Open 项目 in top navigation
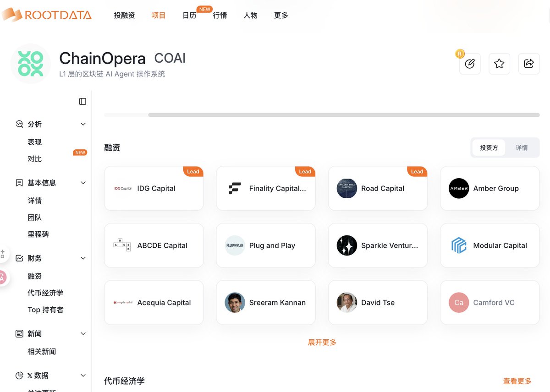The width and height of the screenshot is (550, 392). tap(159, 15)
